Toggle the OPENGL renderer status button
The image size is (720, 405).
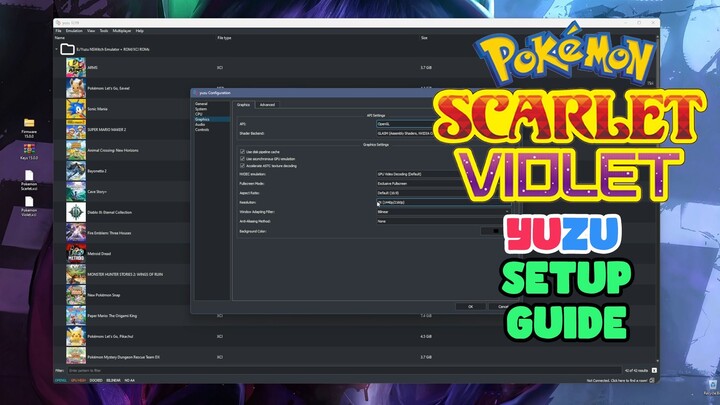point(61,380)
